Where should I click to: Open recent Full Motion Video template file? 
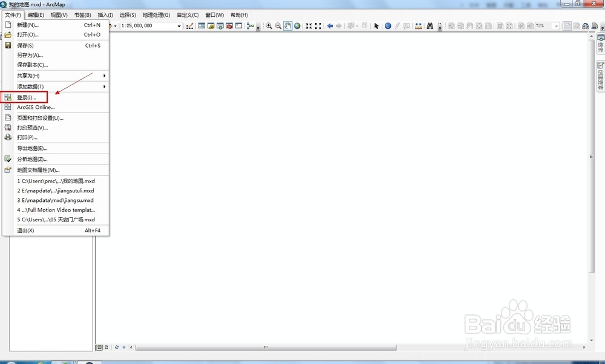tap(56, 210)
